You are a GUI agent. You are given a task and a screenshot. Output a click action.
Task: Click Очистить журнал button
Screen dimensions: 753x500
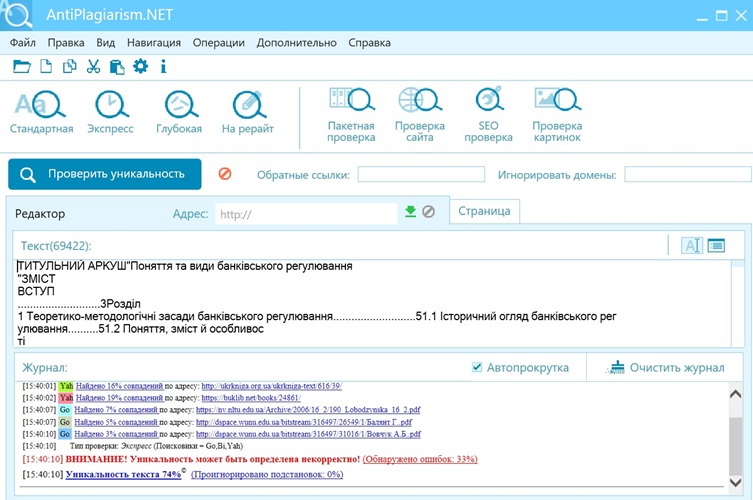[x=665, y=367]
